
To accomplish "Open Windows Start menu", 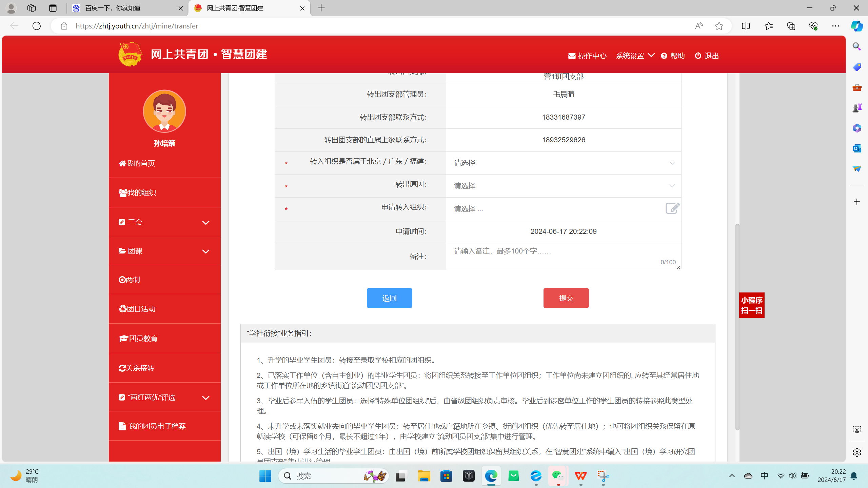I will (265, 476).
